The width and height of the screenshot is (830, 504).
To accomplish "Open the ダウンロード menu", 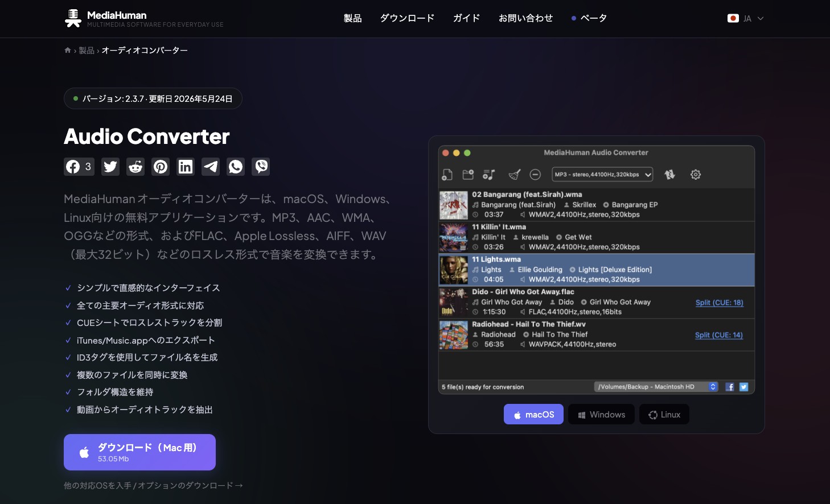I will click(x=407, y=18).
